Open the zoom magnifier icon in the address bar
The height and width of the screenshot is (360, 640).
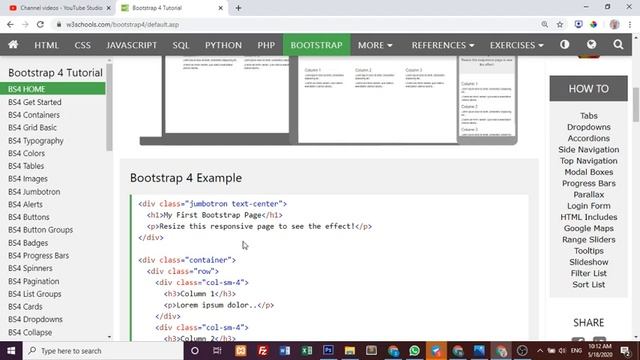point(544,24)
